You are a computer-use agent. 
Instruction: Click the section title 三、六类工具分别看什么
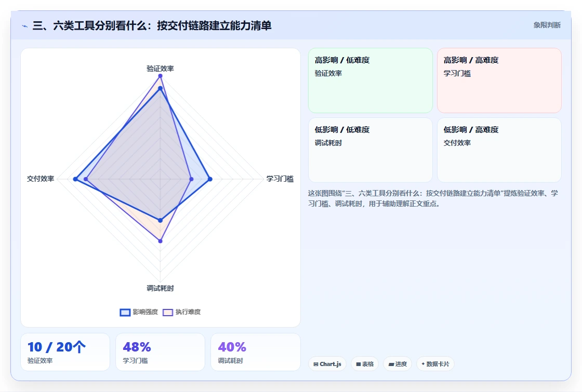(152, 25)
